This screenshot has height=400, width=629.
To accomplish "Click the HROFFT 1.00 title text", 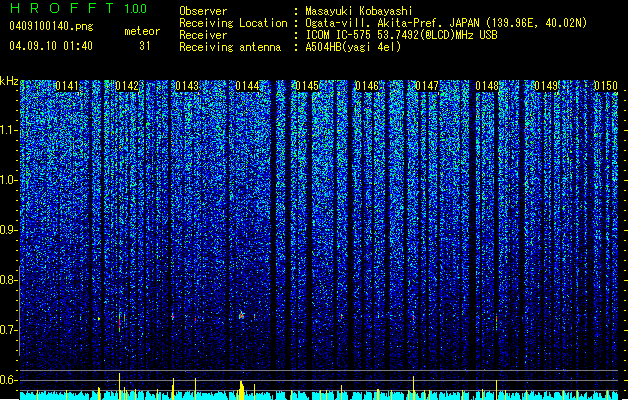I will tap(79, 8).
